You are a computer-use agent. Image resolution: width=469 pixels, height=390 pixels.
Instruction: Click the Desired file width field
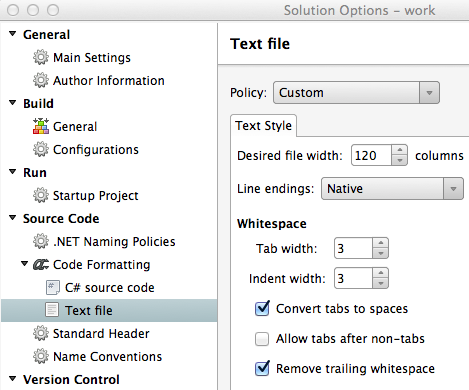[371, 155]
